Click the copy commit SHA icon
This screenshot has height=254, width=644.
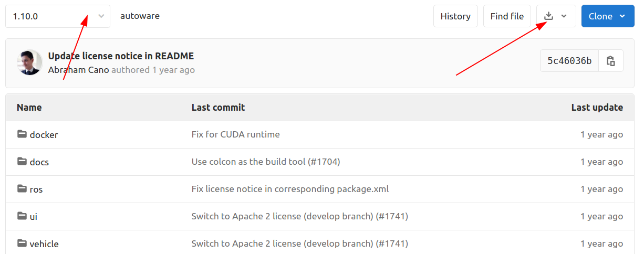tap(610, 61)
